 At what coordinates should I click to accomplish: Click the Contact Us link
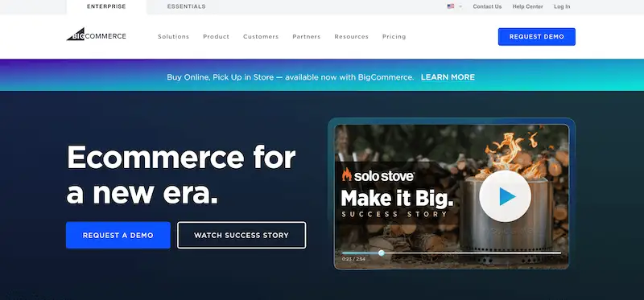click(487, 6)
